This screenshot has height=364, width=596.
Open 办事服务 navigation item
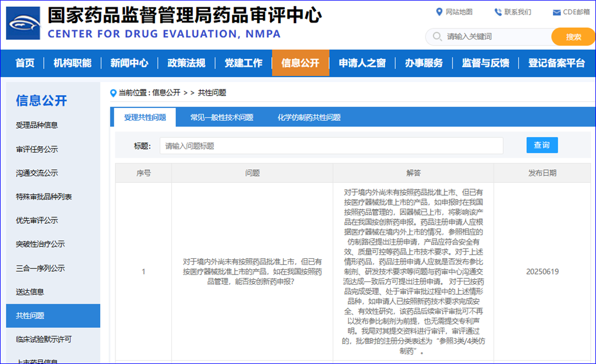[424, 63]
